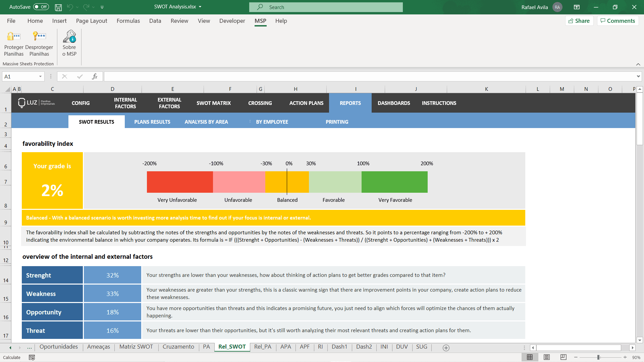Click inside the Search box

coord(326,7)
